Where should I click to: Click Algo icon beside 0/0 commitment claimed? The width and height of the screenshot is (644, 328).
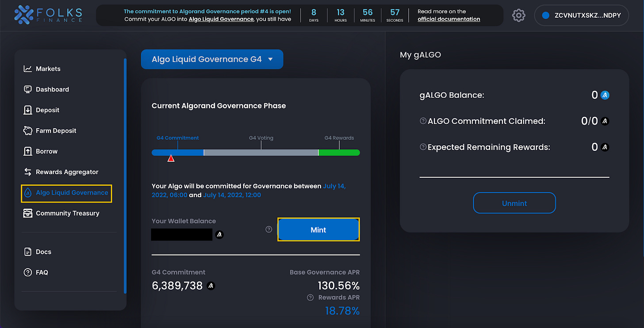tap(605, 121)
